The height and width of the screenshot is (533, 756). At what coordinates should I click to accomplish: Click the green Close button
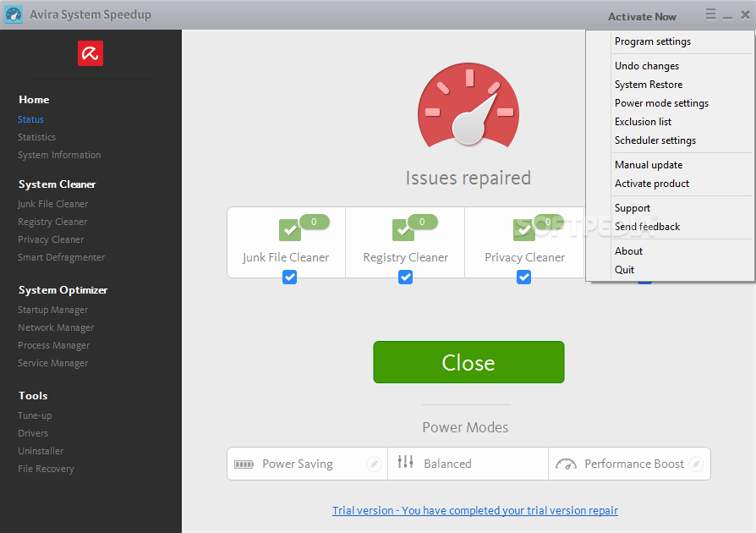pyautogui.click(x=468, y=362)
